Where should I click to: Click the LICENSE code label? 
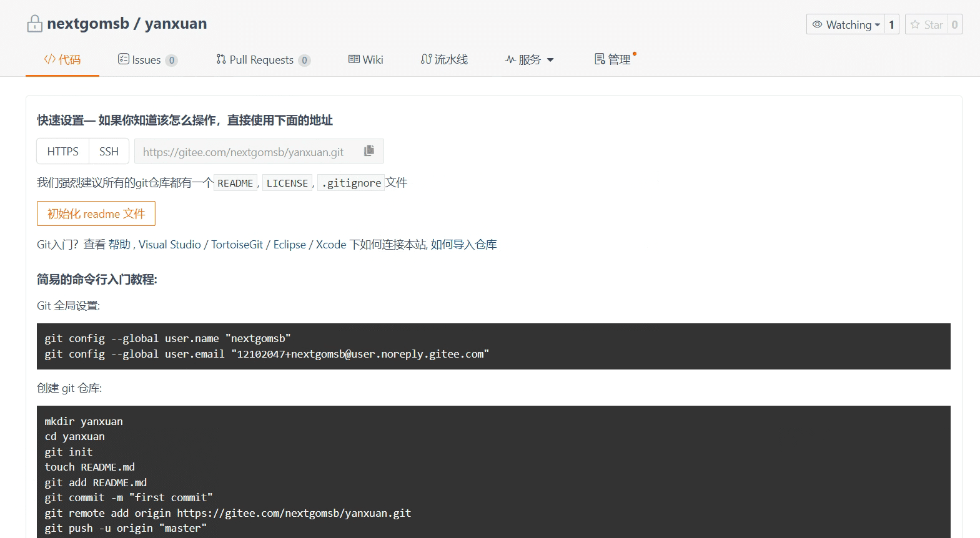(287, 183)
